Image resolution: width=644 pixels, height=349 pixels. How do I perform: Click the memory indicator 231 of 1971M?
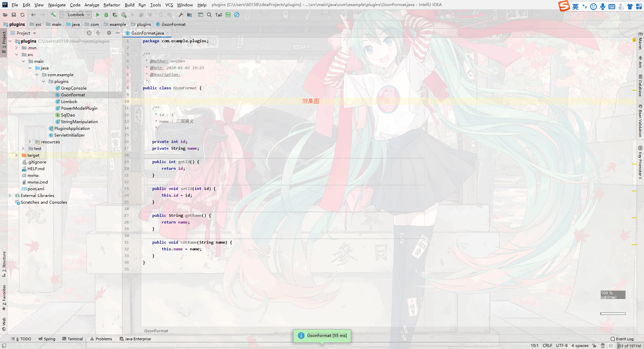[x=629, y=346]
